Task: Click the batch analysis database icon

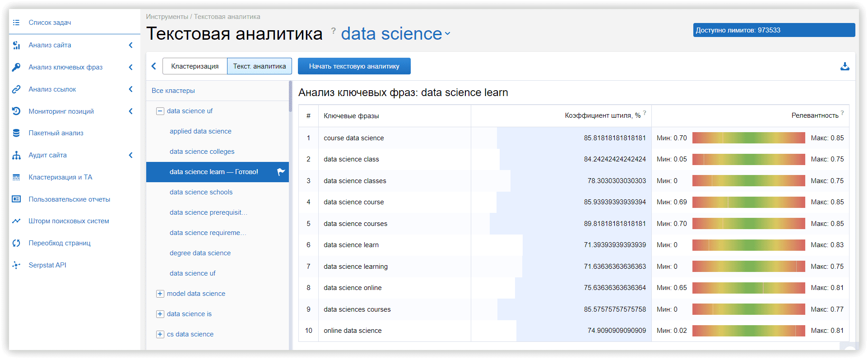Action: [x=16, y=133]
